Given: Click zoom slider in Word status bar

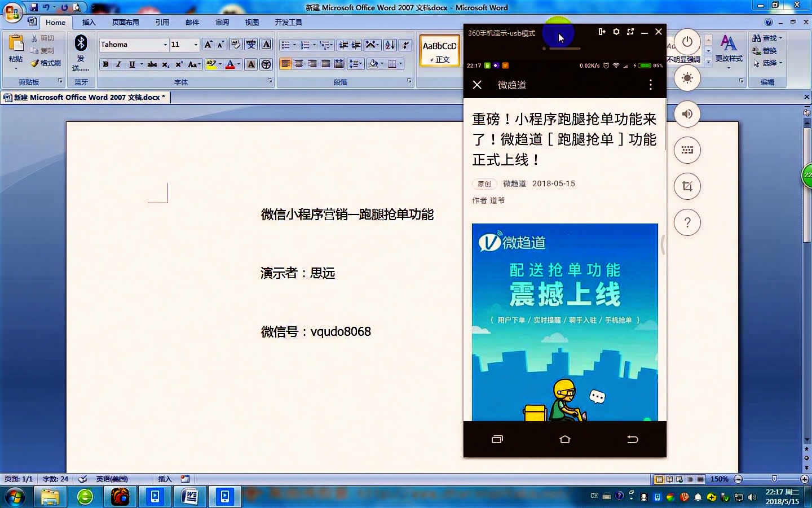Looking at the screenshot, I should [774, 479].
